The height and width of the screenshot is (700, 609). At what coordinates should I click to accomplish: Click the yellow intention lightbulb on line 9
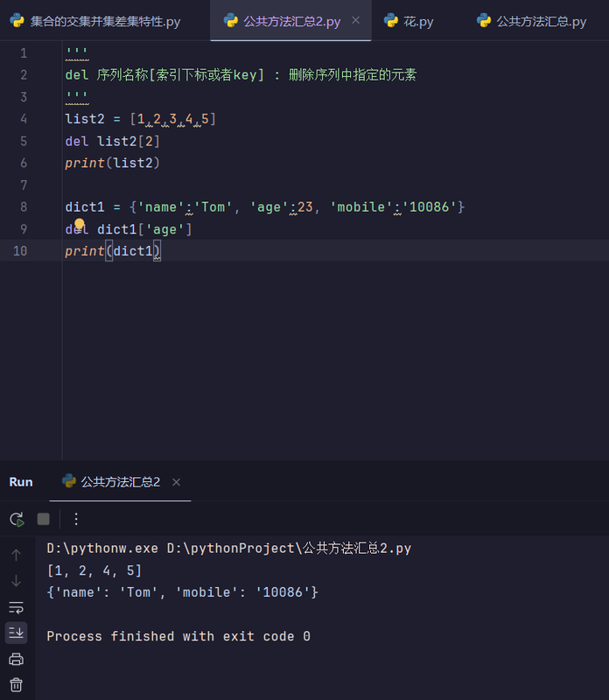click(x=80, y=223)
